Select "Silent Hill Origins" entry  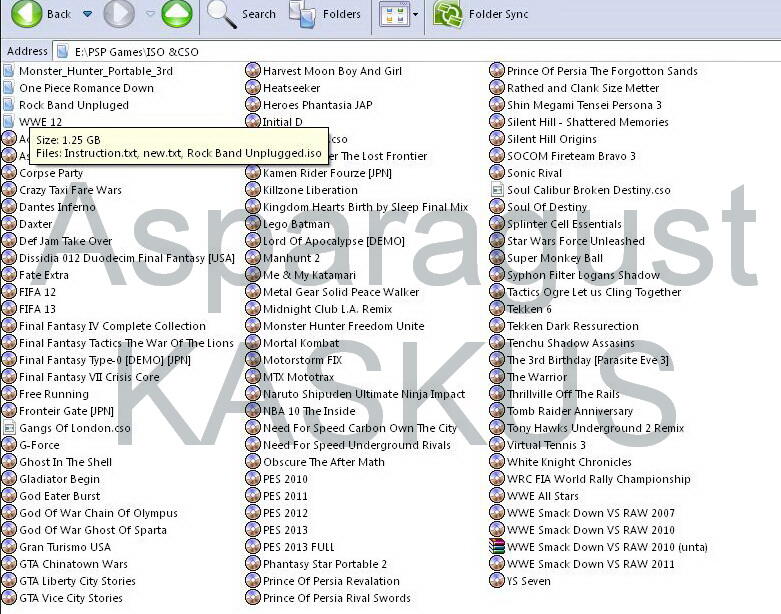click(x=543, y=139)
